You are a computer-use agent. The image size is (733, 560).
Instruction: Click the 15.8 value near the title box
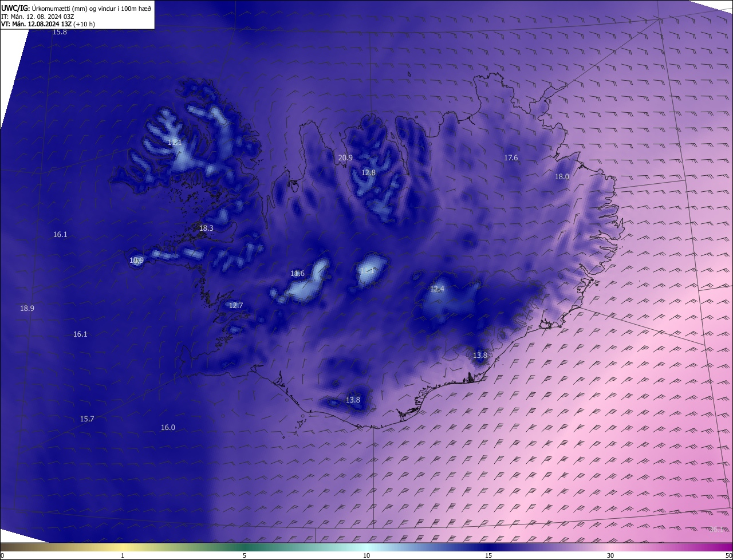pyautogui.click(x=60, y=32)
